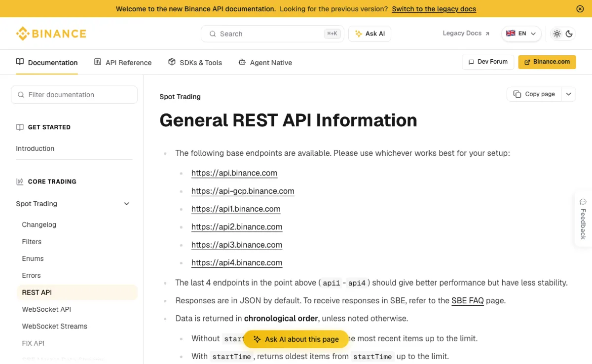Click the Copy page button
This screenshot has height=364, width=592.
(534, 94)
